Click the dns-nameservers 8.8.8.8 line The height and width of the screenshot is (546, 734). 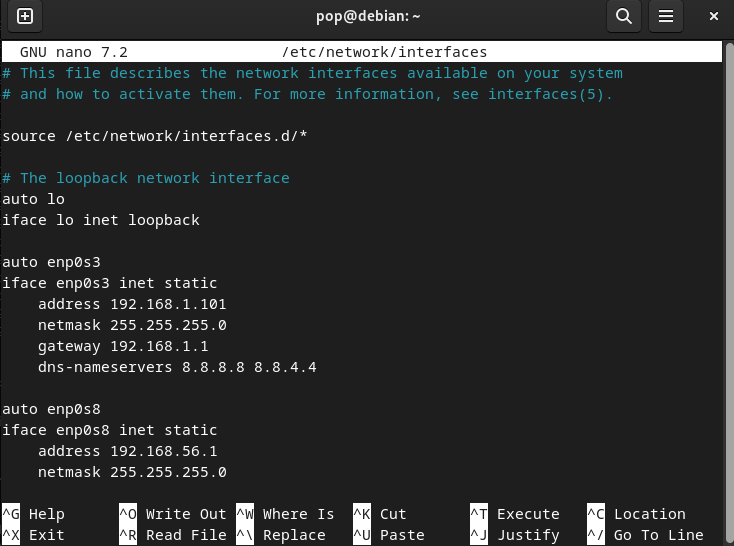(x=177, y=367)
